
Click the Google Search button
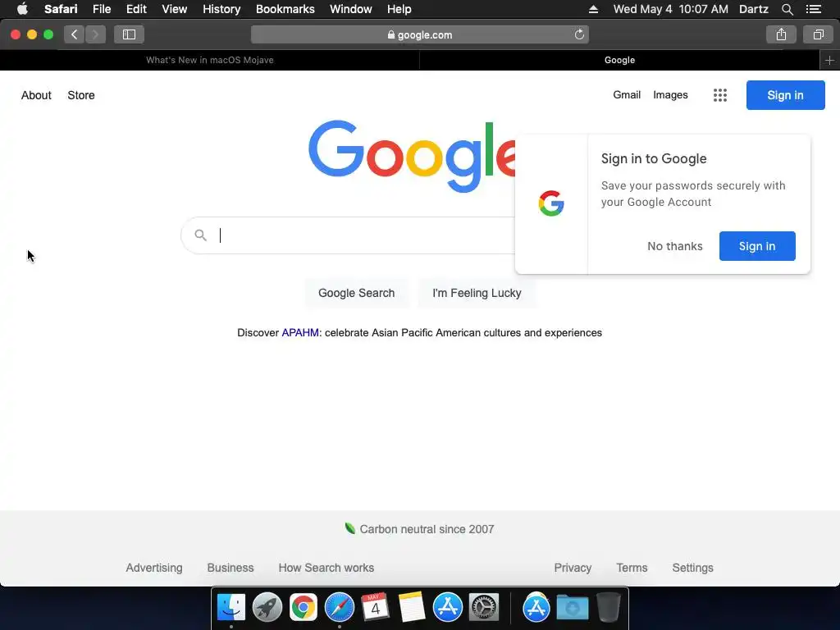click(356, 293)
